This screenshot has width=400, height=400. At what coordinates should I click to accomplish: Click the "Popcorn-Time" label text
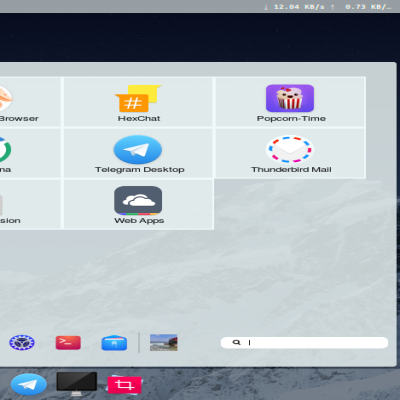[291, 118]
